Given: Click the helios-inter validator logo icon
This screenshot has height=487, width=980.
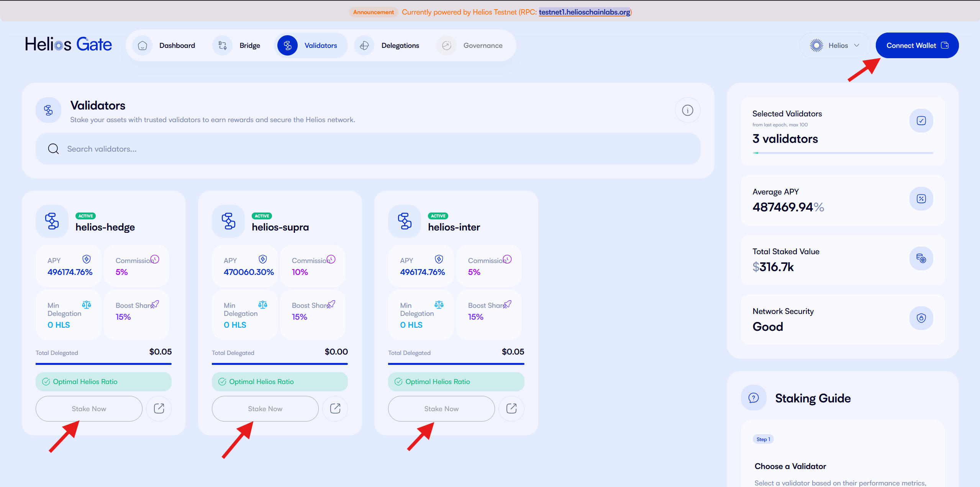Looking at the screenshot, I should pos(405,221).
